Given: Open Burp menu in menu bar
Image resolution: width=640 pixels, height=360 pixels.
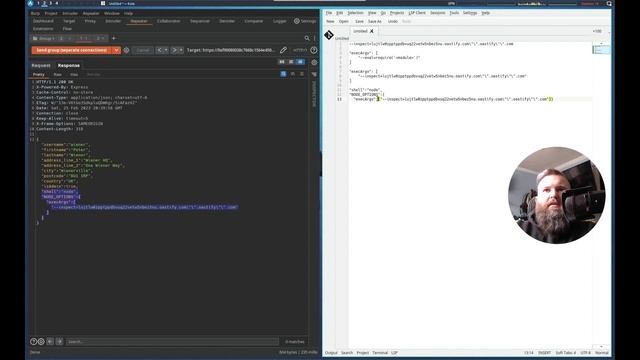Looking at the screenshot, I should click(35, 13).
